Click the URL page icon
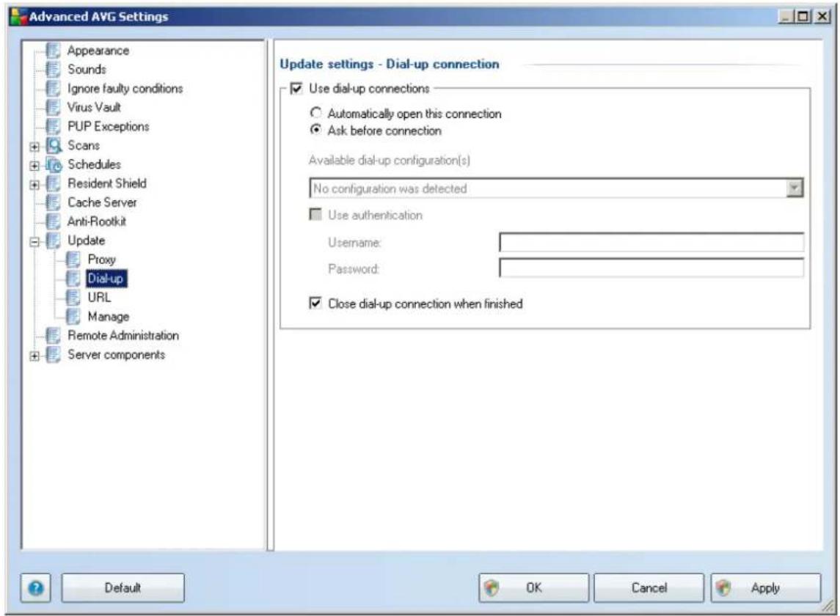The image size is (840, 616). click(73, 297)
